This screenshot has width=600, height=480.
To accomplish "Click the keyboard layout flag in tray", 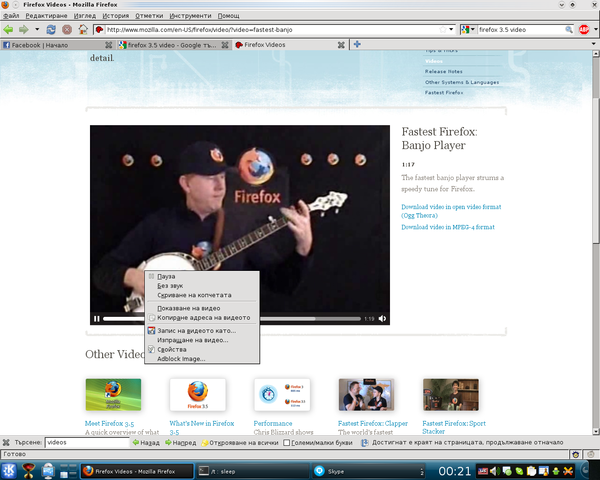I will tap(483, 471).
